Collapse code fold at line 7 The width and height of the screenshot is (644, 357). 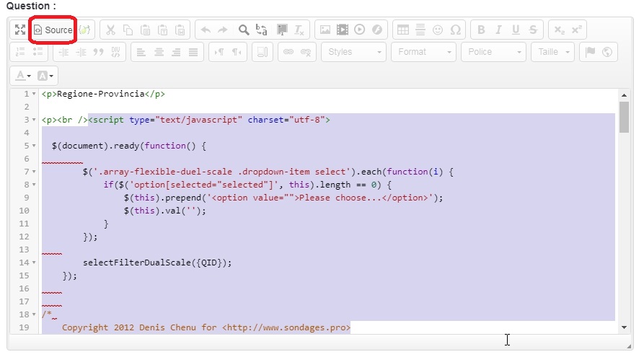pyautogui.click(x=34, y=172)
